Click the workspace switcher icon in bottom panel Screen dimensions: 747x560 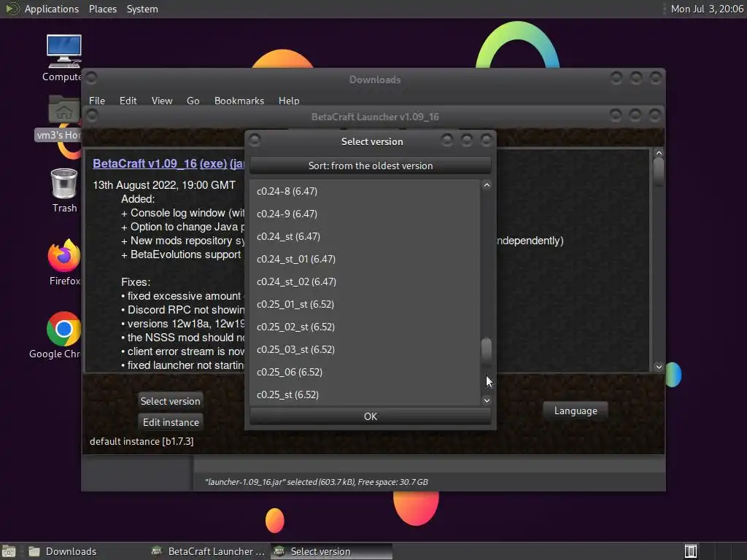point(691,551)
